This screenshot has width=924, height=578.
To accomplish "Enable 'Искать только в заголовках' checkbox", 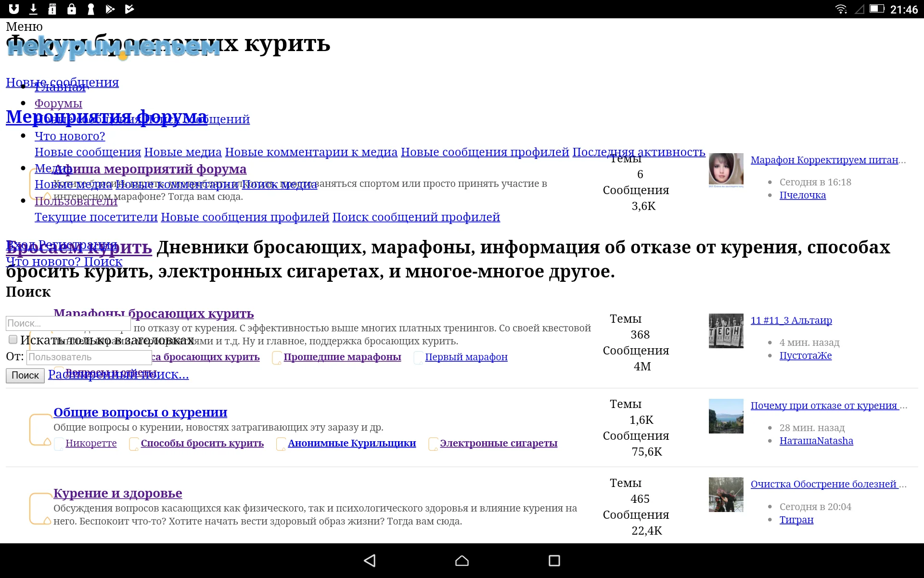I will (x=12, y=340).
